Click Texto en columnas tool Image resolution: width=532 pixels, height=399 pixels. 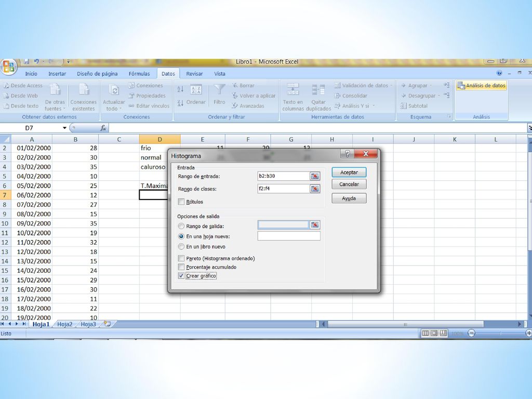click(x=293, y=97)
